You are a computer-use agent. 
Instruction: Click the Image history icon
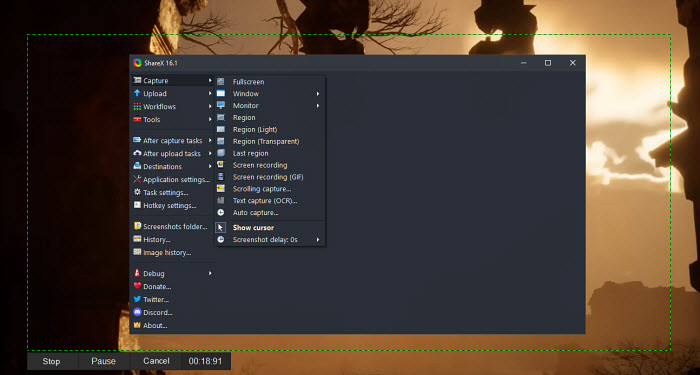point(137,252)
